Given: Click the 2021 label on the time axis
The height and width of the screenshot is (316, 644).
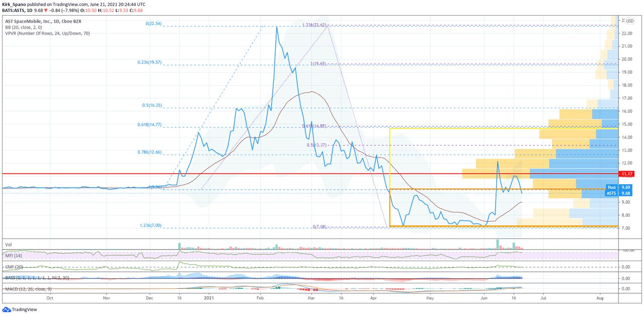Looking at the screenshot, I should (x=210, y=298).
